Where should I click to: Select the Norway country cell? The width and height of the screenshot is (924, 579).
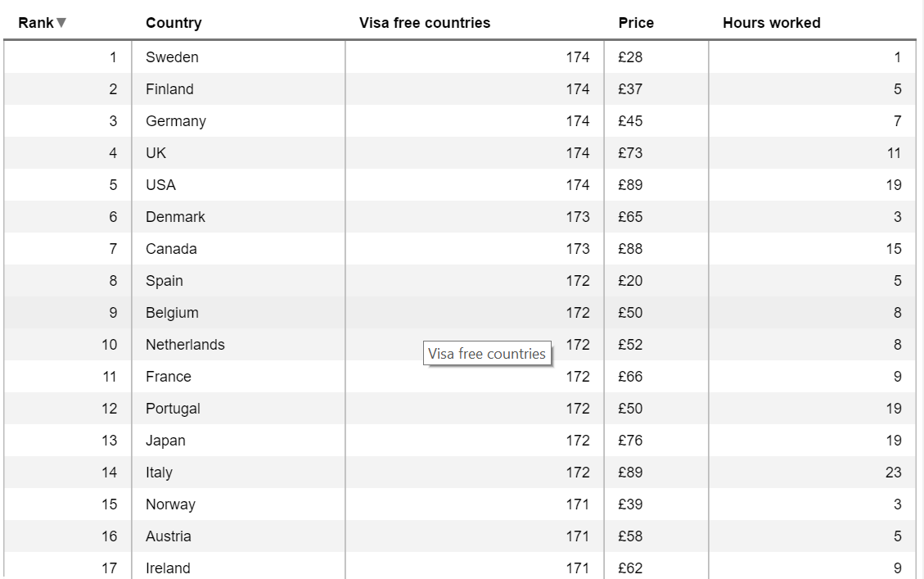coord(170,504)
